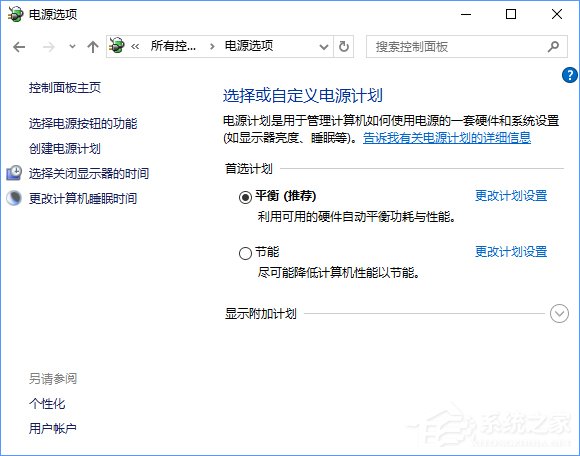Click the 首选计划 section label
This screenshot has width=580, height=456.
point(249,169)
